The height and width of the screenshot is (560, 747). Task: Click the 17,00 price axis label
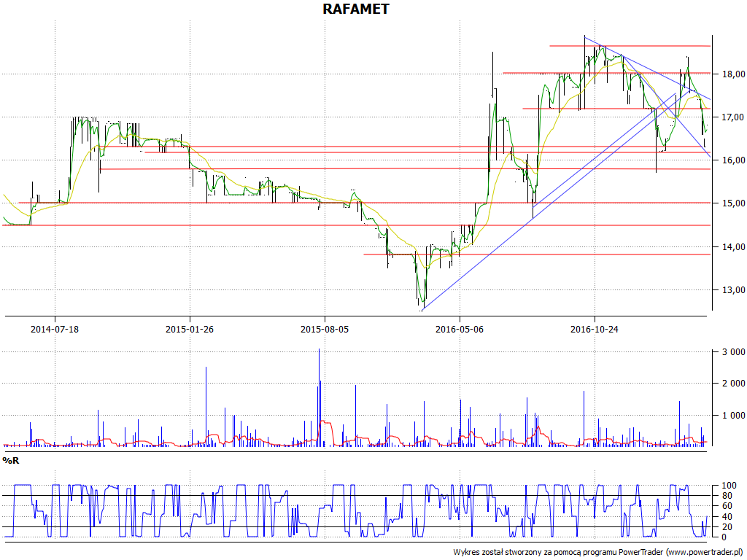point(733,117)
